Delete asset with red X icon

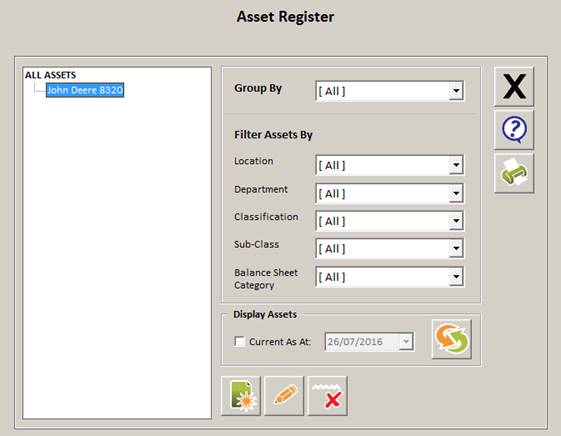[x=328, y=396]
